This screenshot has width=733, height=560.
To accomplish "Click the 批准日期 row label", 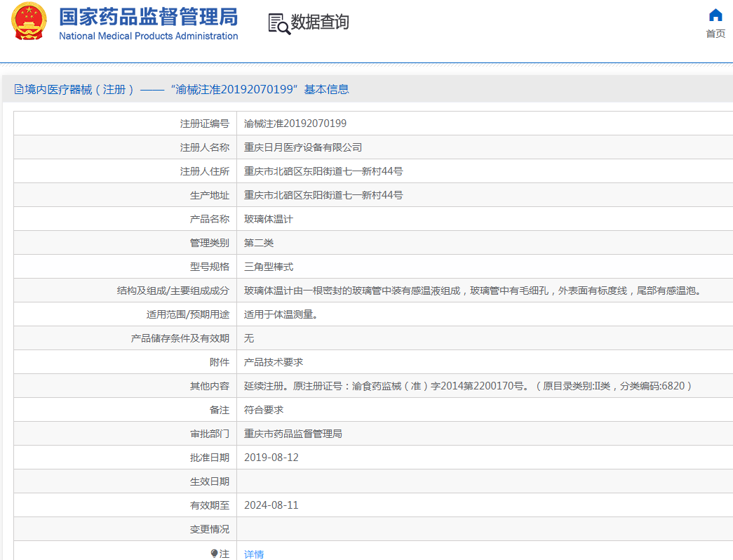I will pyautogui.click(x=210, y=458).
